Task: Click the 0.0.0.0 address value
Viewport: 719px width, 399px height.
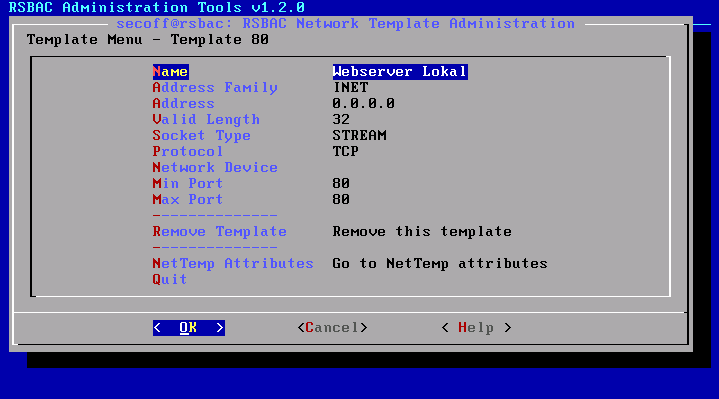Action: (364, 104)
